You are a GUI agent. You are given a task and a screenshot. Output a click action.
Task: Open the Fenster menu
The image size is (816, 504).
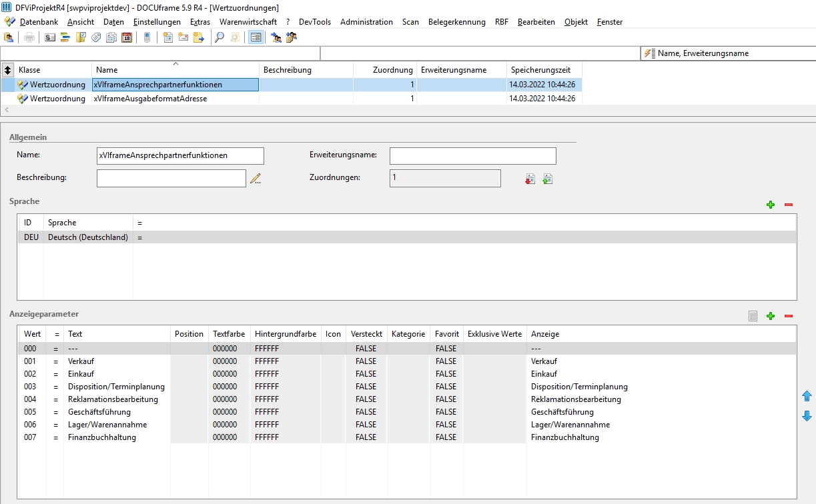click(x=610, y=22)
